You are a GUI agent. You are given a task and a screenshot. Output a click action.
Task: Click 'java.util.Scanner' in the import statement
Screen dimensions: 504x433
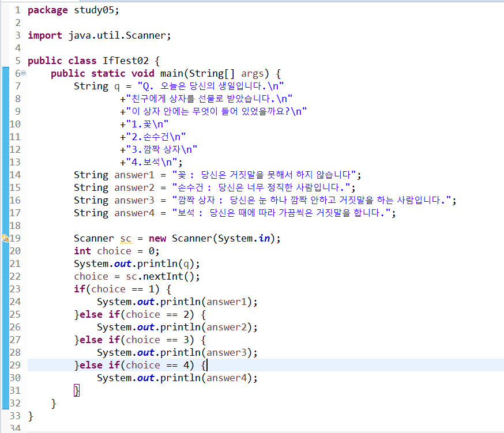point(117,35)
